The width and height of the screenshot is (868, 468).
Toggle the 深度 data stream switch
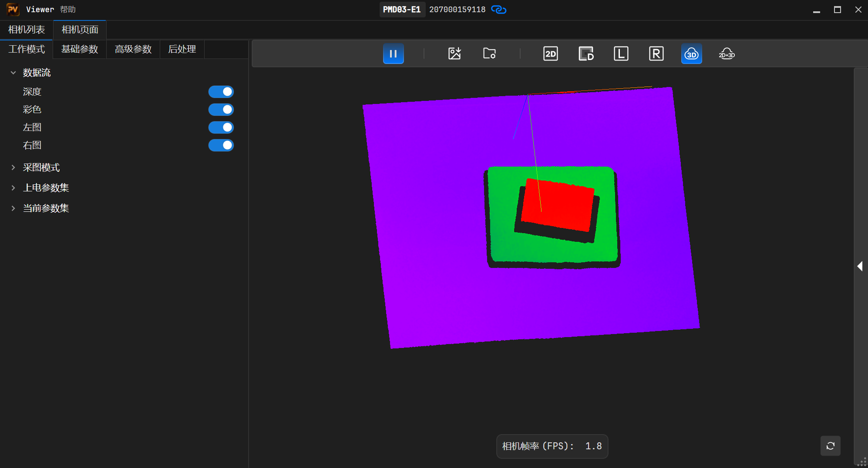[x=221, y=92]
